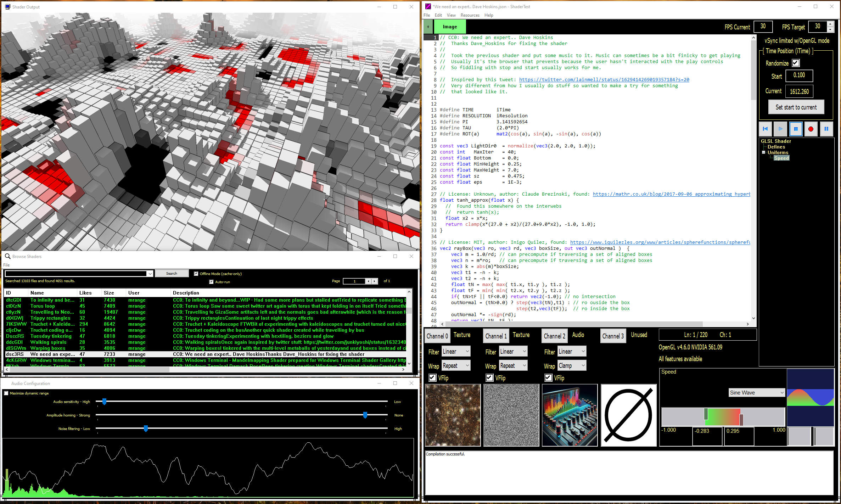Click the ShaderTest app title icon
Image resolution: width=841 pixels, height=504 pixels.
(x=428, y=6)
